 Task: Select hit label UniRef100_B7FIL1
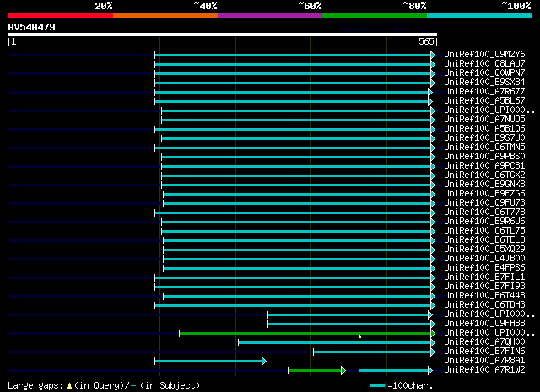[484, 277]
